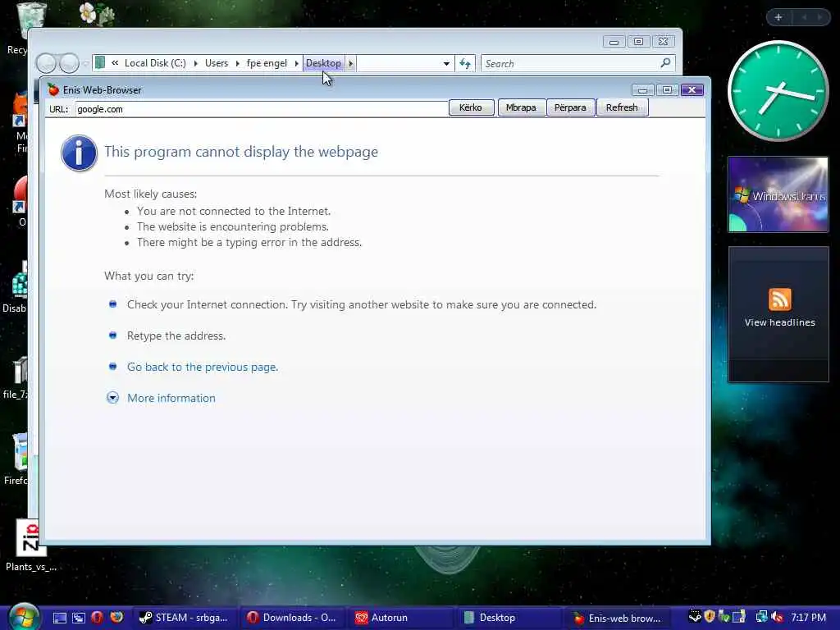Click the sidebar plus (add gadgets) button

tap(778, 17)
